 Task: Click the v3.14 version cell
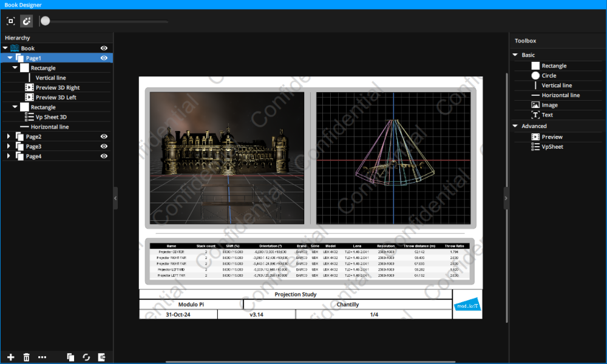(x=256, y=314)
